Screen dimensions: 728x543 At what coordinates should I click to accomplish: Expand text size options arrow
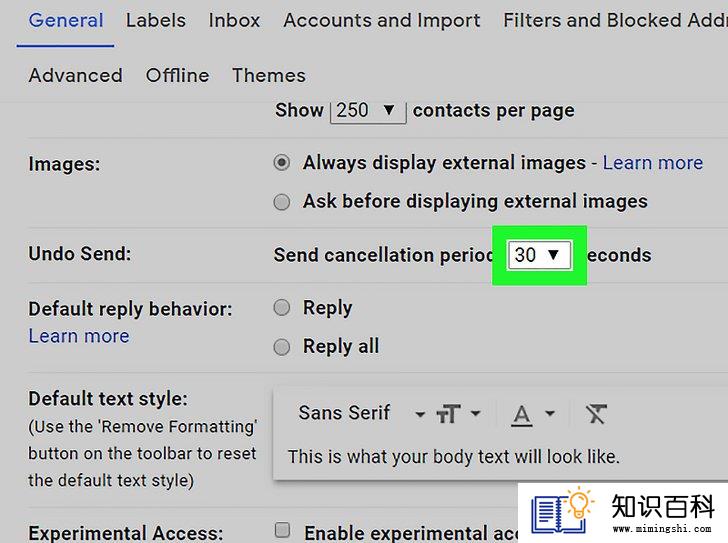[x=475, y=413]
